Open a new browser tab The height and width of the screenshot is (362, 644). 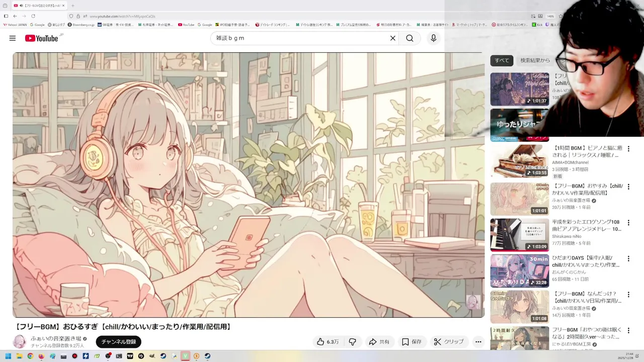point(73,6)
